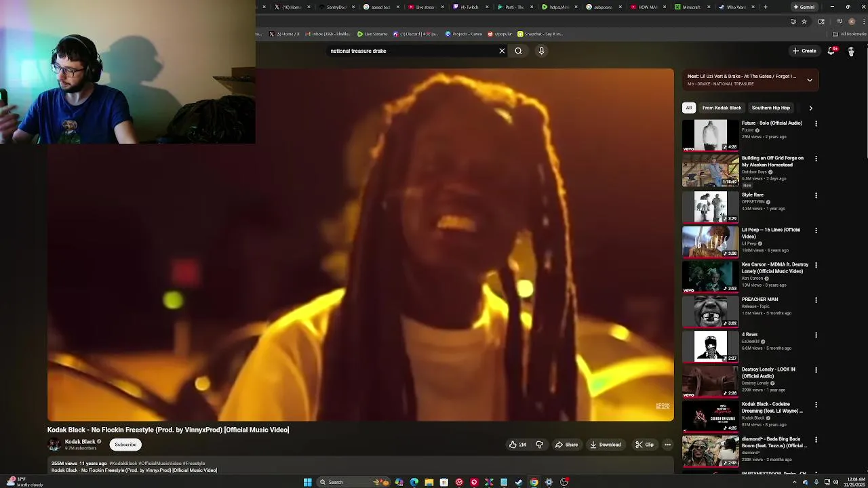Click the Download button
Viewport: 868px width, 488px height.
(606, 445)
